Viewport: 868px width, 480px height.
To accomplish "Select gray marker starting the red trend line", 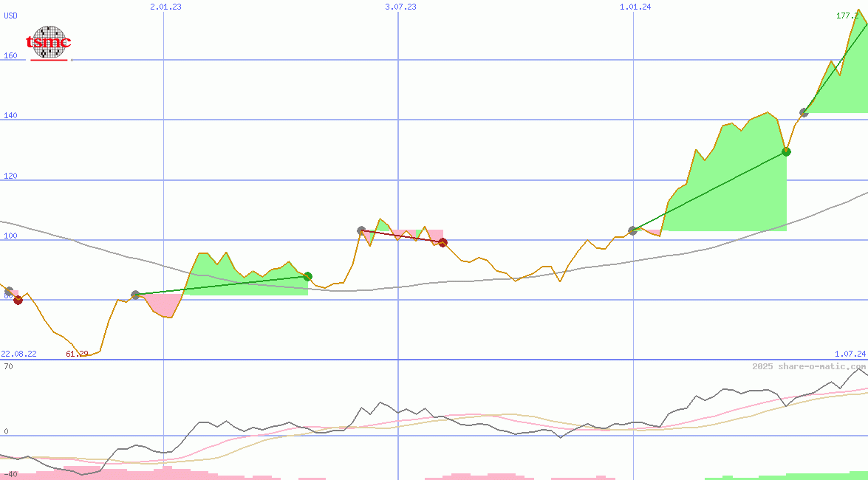I will tap(361, 230).
